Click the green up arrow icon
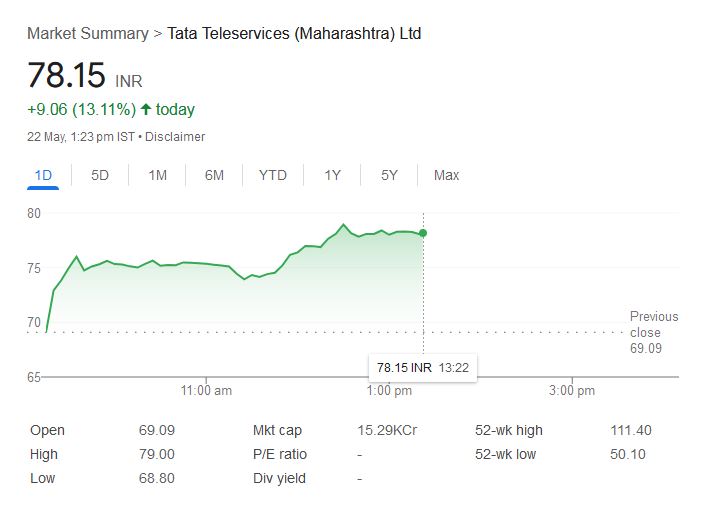This screenshot has height=505, width=718. pyautogui.click(x=146, y=109)
